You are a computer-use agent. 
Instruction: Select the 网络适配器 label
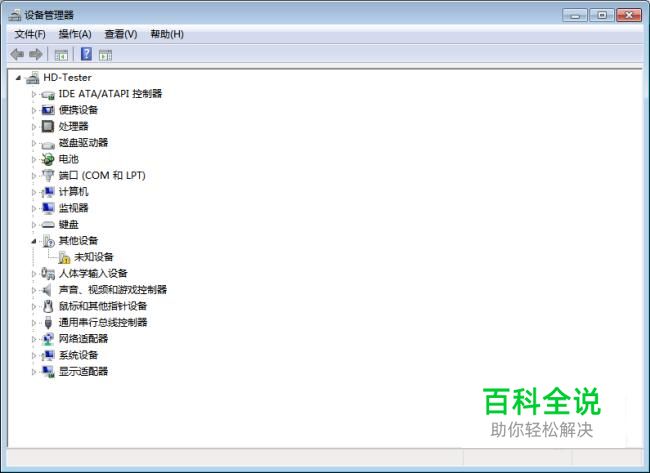pyautogui.click(x=83, y=339)
